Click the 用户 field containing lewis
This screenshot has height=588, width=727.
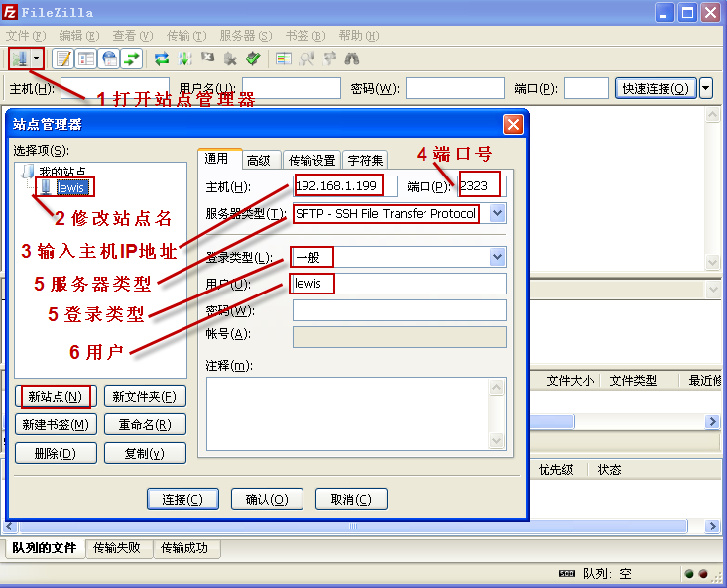point(399,284)
